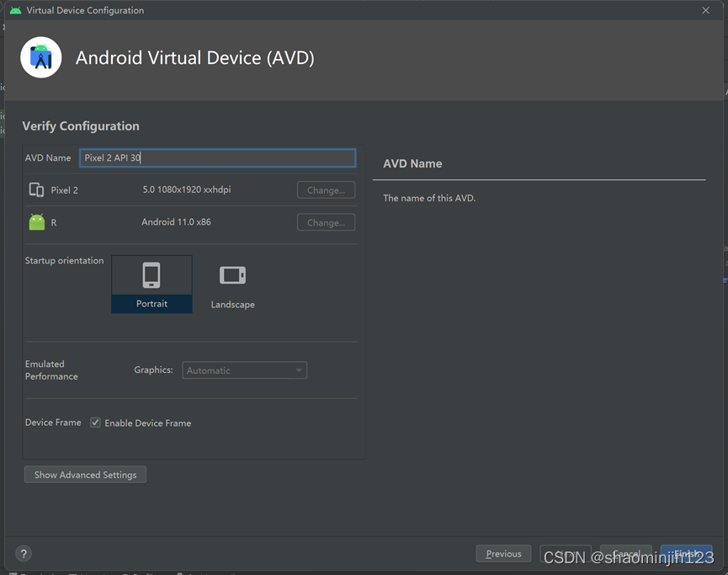Toggle Enable Device Frame checkbox

click(95, 423)
